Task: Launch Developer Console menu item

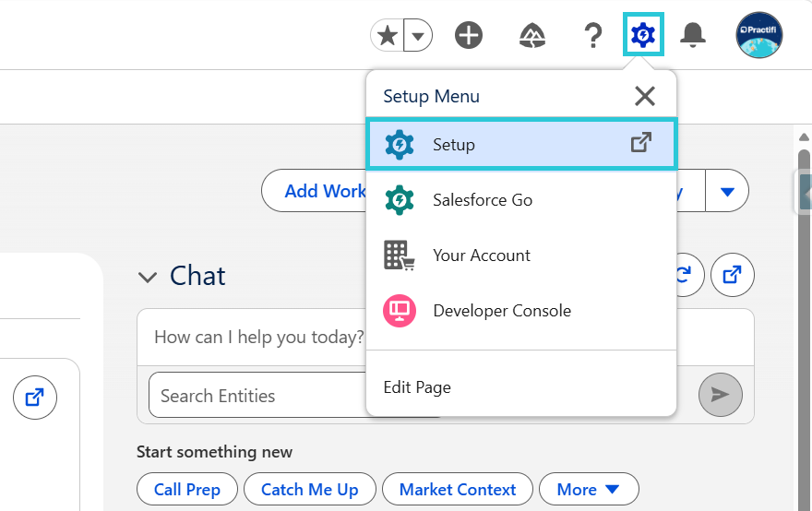Action: point(521,311)
